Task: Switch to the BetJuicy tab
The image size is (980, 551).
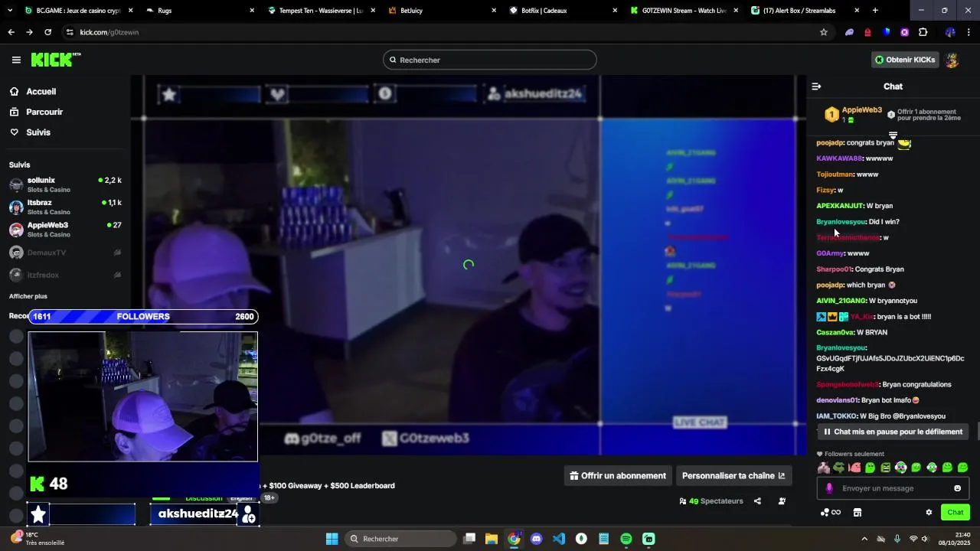Action: pyautogui.click(x=440, y=11)
